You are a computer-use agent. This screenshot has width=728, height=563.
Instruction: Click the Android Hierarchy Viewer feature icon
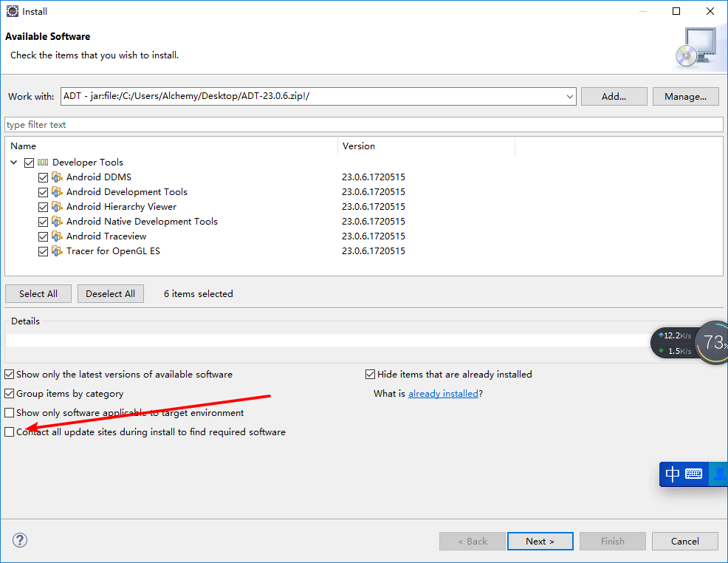click(x=57, y=207)
